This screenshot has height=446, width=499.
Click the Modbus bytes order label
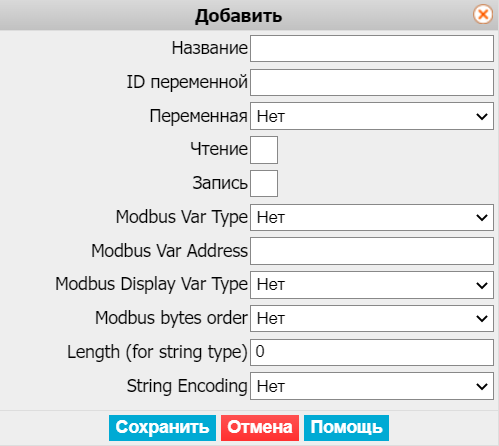tap(171, 318)
